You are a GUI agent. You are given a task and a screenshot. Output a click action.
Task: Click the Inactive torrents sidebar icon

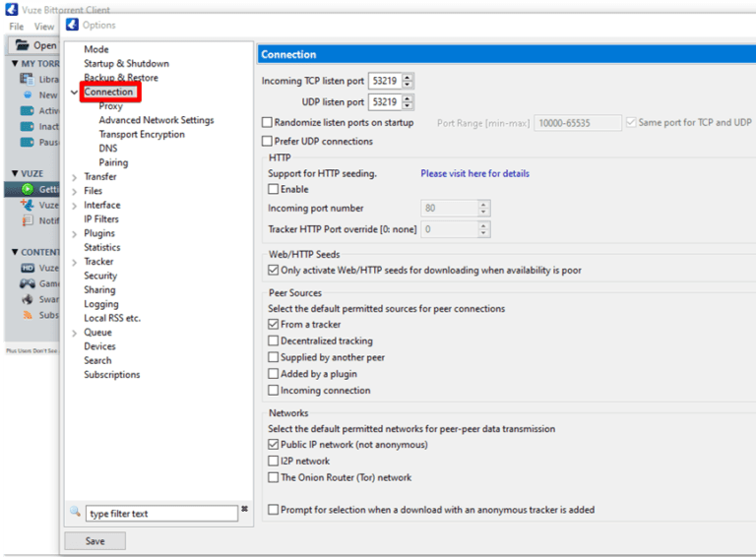click(x=27, y=126)
